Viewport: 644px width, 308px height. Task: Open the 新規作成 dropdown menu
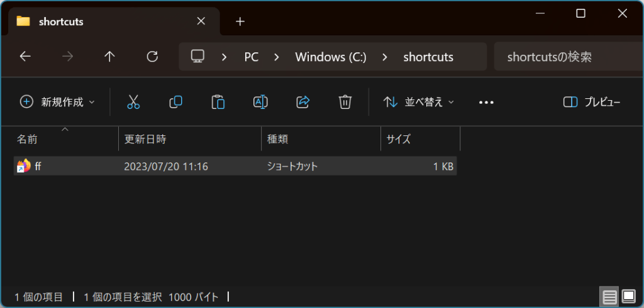58,102
